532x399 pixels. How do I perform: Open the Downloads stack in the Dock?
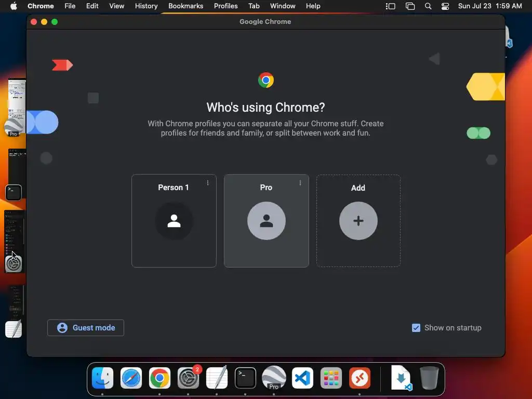[401, 378]
